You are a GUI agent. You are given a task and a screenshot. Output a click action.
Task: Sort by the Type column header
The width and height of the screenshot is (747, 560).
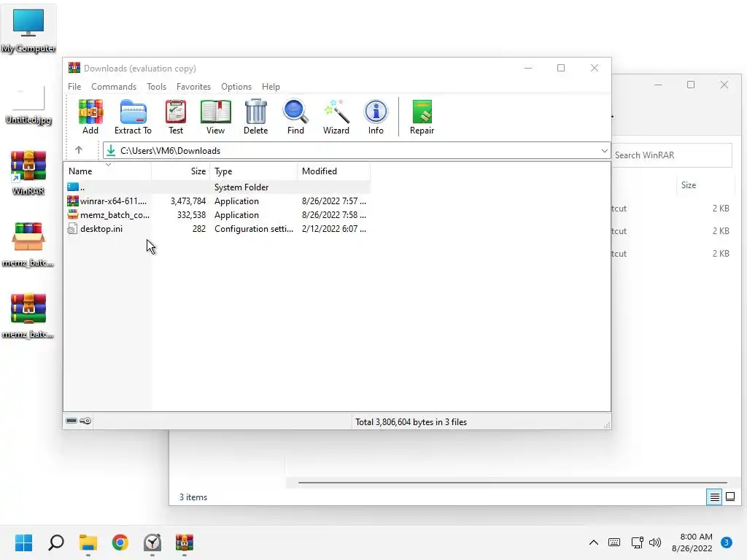pyautogui.click(x=253, y=171)
